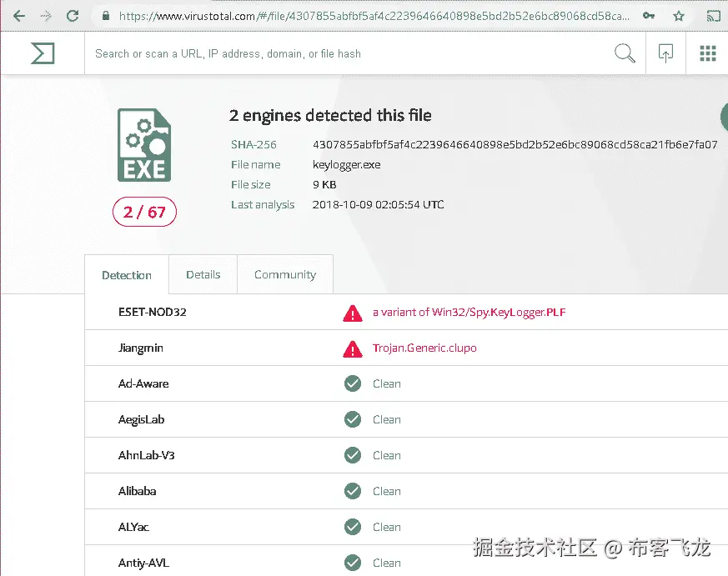728x576 pixels.
Task: Click the ALYac engine name
Action: pos(133,527)
